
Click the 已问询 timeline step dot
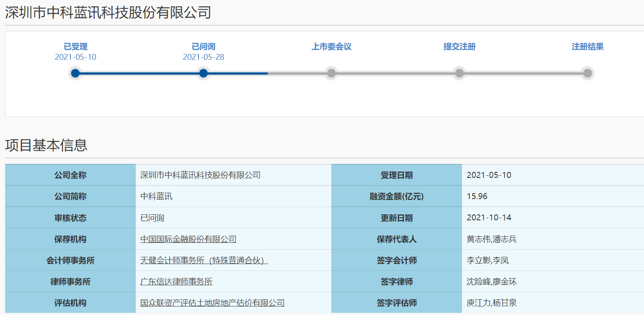pyautogui.click(x=204, y=73)
